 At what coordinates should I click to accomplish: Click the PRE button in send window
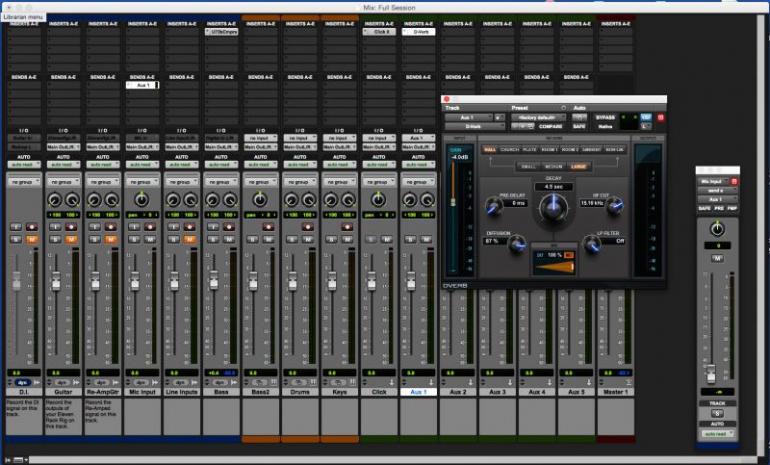click(718, 209)
